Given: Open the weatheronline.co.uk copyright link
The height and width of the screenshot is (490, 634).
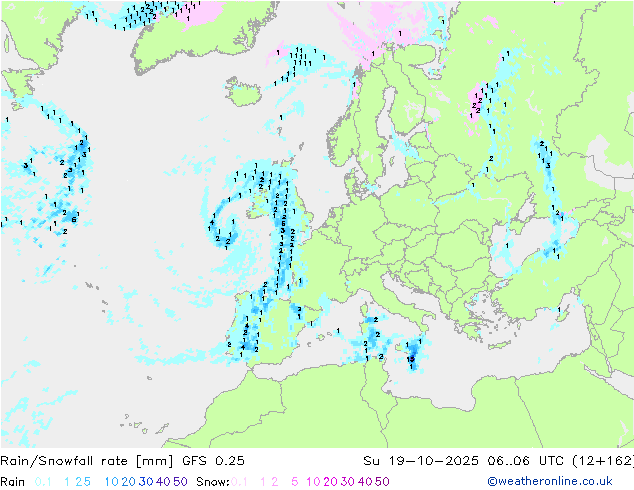Looking at the screenshot, I should (550, 481).
